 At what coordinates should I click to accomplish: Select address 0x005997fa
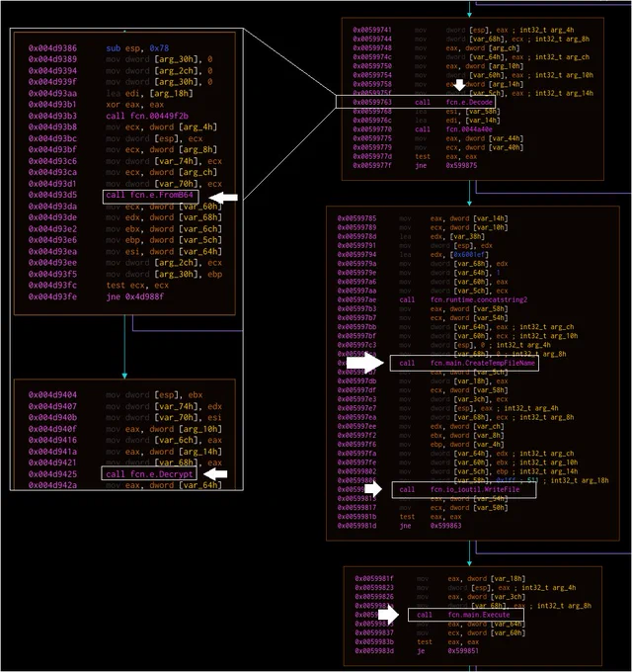tap(356, 454)
